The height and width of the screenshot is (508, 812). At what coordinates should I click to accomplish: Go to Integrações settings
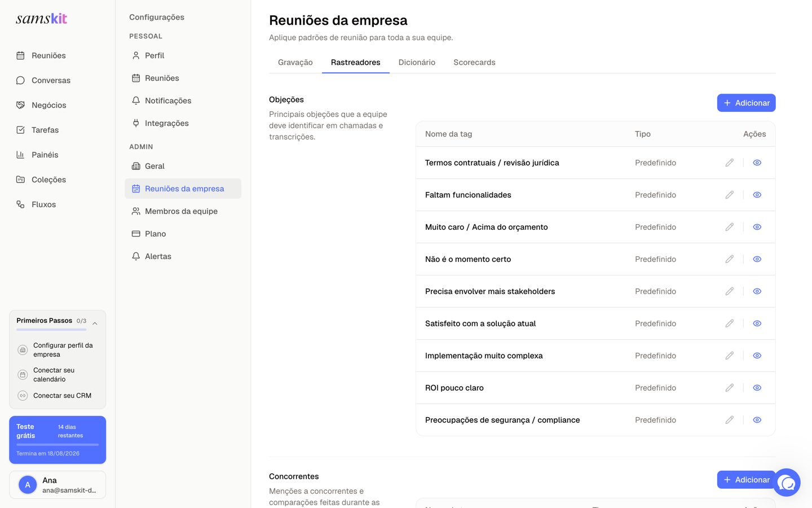(x=183, y=123)
